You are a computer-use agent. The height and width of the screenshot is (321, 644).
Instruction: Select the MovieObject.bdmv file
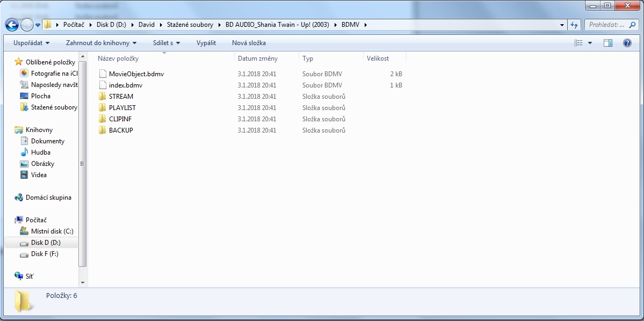coord(136,74)
